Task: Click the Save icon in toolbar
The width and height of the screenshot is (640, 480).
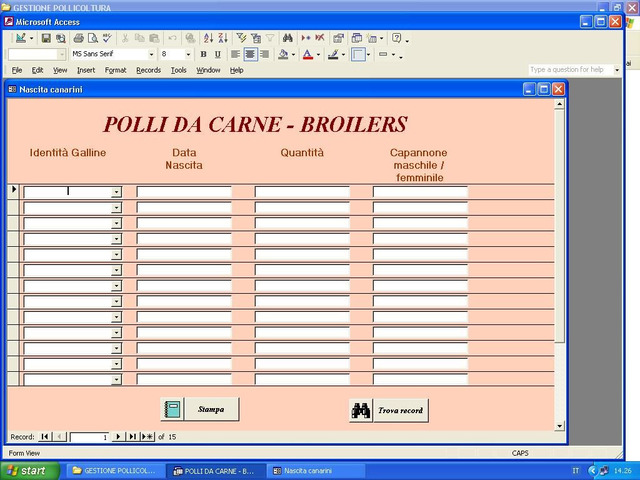Action: [x=46, y=38]
